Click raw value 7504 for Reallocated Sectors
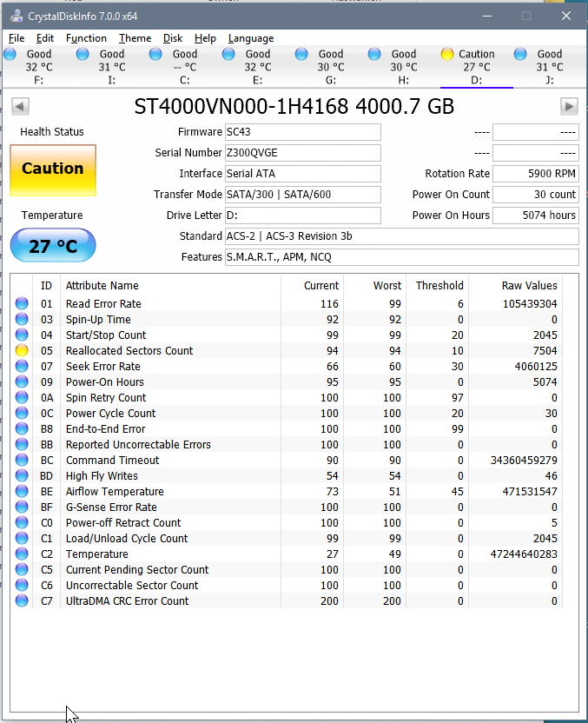The height and width of the screenshot is (723, 588). (545, 350)
